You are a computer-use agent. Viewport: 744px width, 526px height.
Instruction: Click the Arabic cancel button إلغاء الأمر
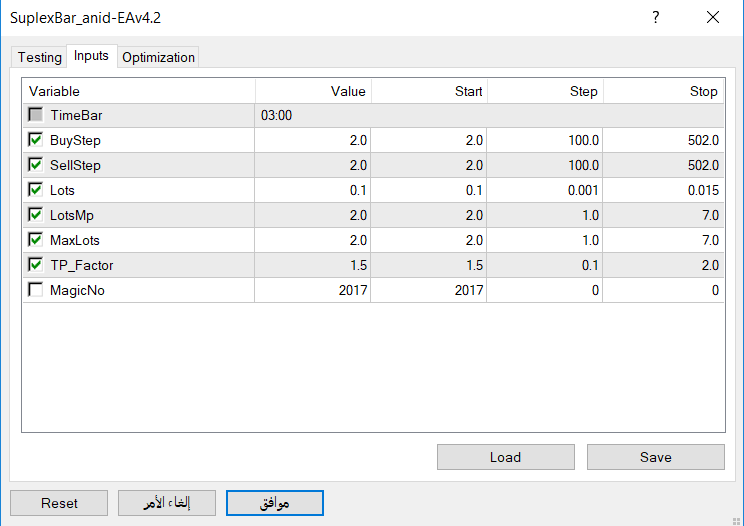[167, 503]
